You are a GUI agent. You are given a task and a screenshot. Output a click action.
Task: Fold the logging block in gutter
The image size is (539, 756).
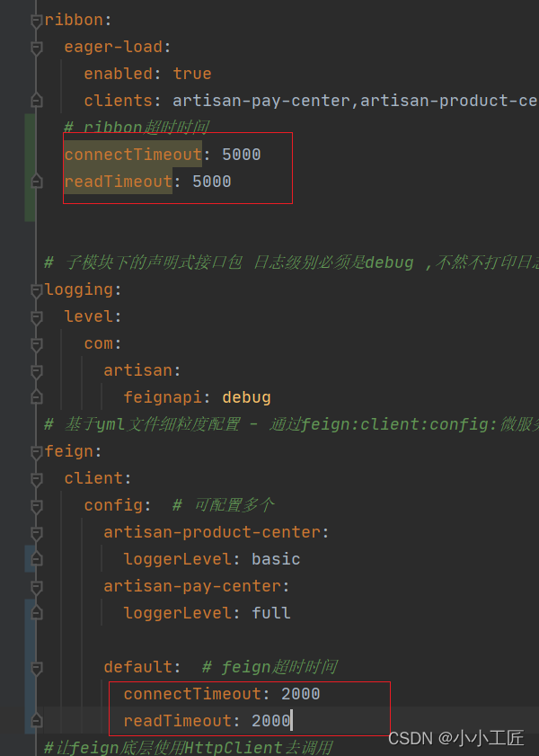tap(36, 289)
